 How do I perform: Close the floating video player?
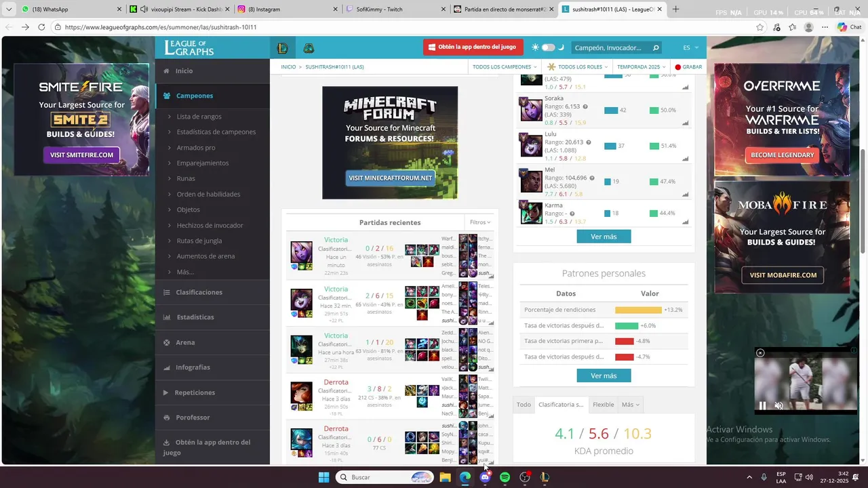point(760,352)
